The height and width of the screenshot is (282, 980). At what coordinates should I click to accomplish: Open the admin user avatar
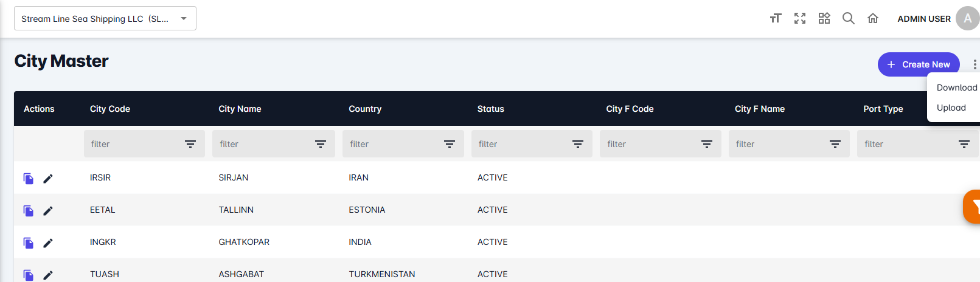coord(967,18)
